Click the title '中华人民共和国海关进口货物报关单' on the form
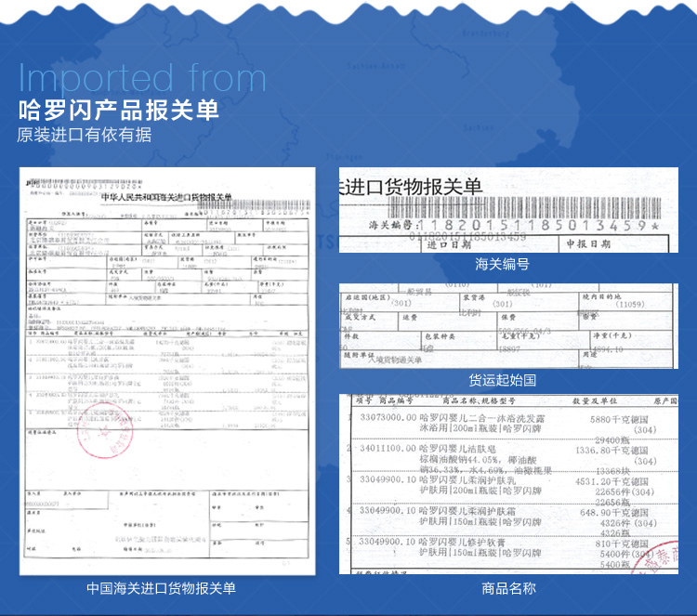 coord(166,197)
